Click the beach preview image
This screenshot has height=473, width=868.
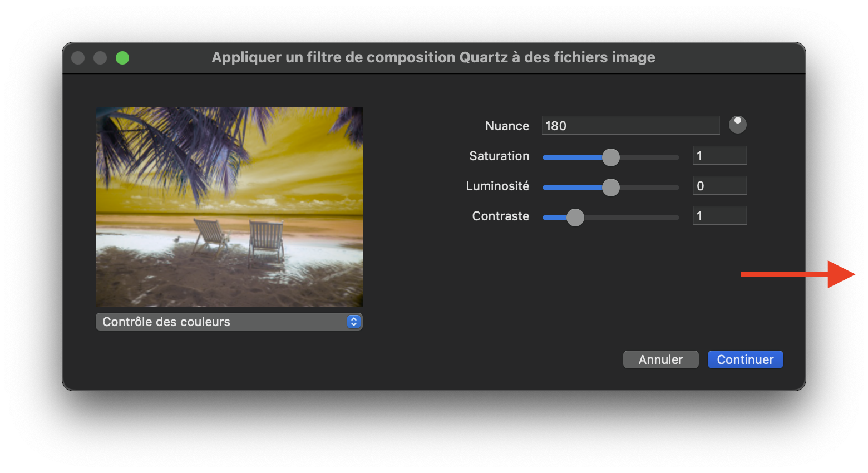pyautogui.click(x=229, y=206)
